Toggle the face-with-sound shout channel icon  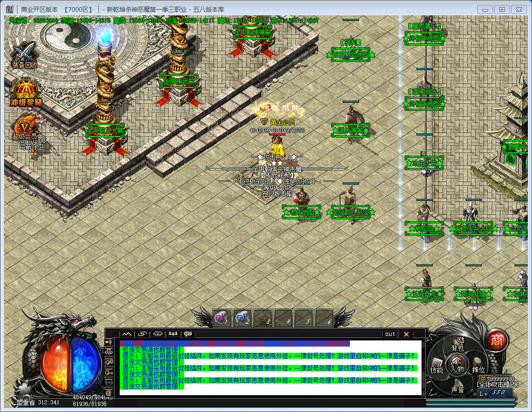(108, 372)
